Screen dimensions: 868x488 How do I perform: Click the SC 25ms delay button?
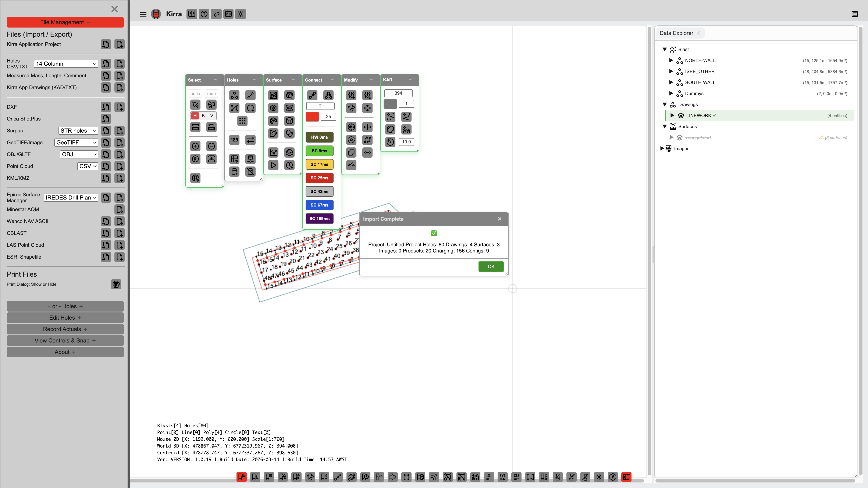coord(319,178)
